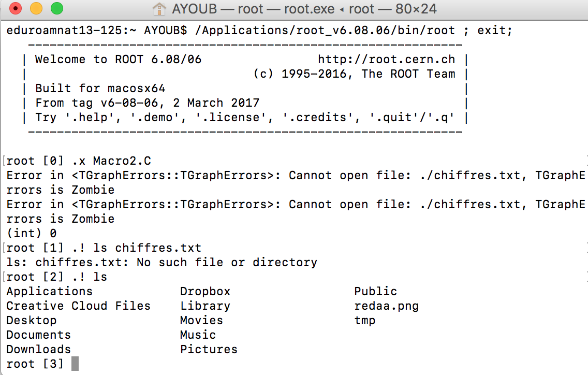Click the 'redaa.png' file name

(x=386, y=306)
